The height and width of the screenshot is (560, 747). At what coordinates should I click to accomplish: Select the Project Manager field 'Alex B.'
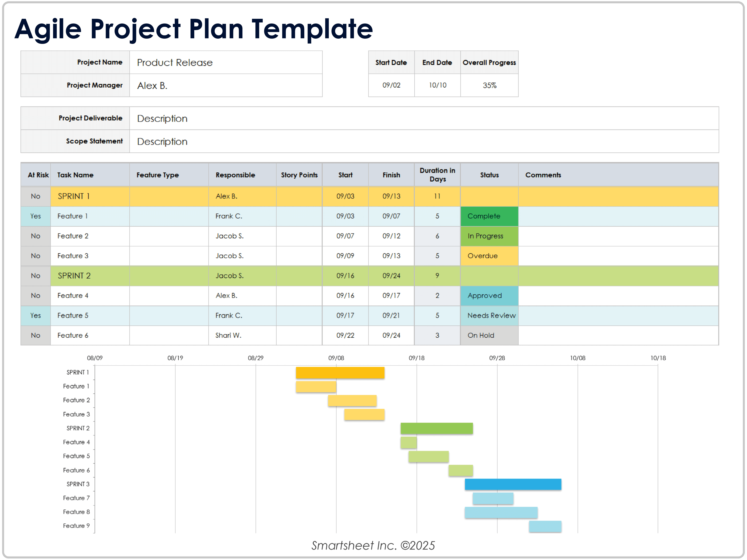[x=226, y=85]
